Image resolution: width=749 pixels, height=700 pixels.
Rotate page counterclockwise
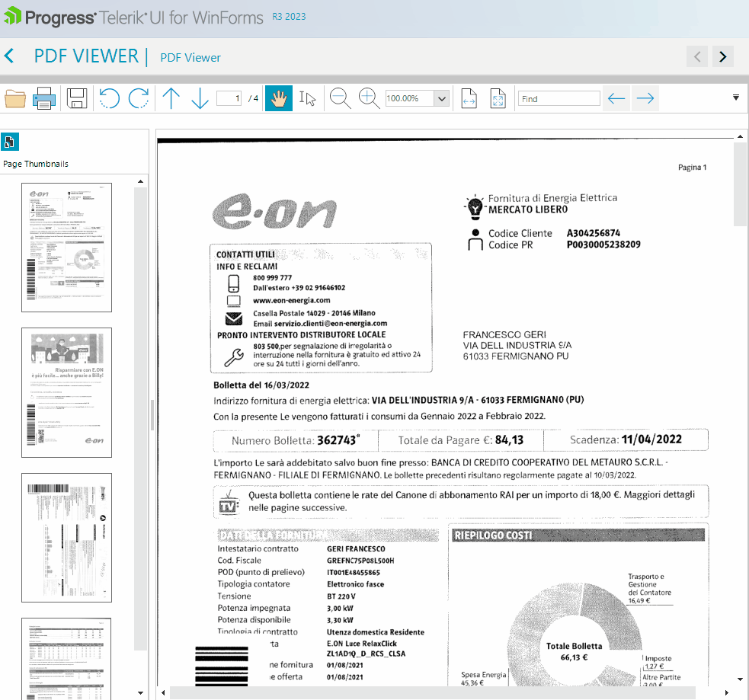110,98
